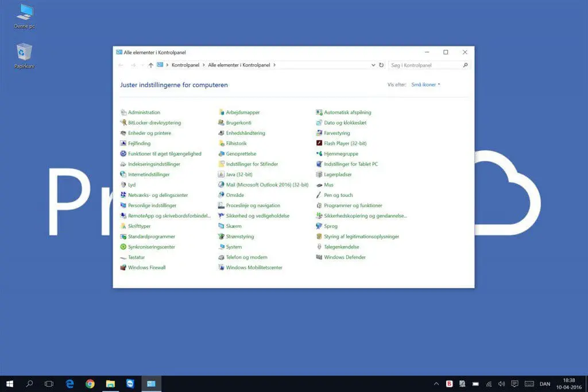Open the volume icon in system tray

pyautogui.click(x=501, y=383)
